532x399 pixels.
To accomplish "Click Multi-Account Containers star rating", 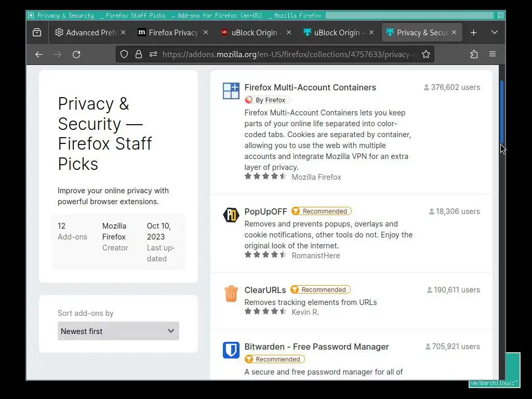I will pos(265,177).
